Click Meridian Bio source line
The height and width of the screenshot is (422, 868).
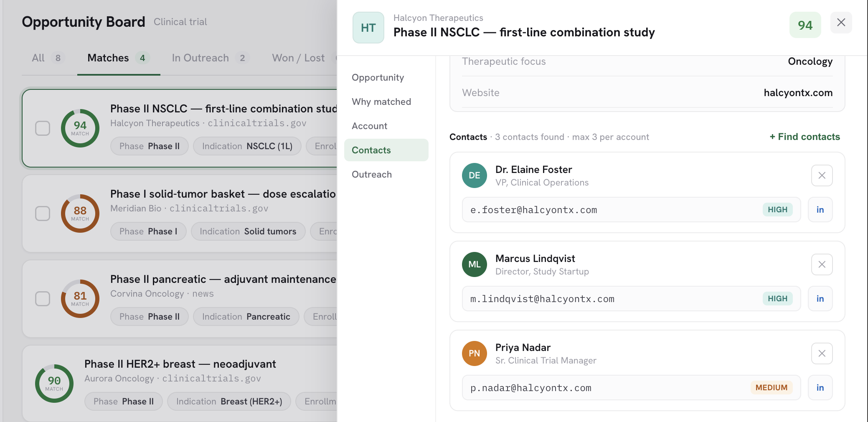189,208
